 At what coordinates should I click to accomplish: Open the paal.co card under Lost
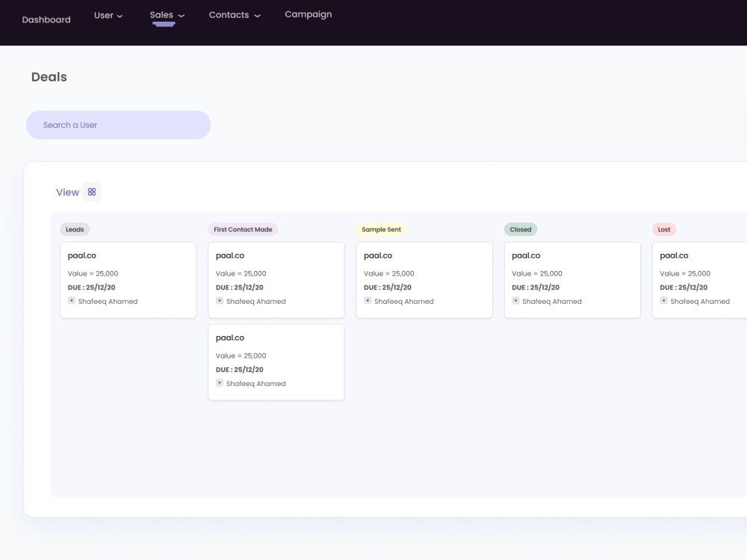(x=699, y=280)
